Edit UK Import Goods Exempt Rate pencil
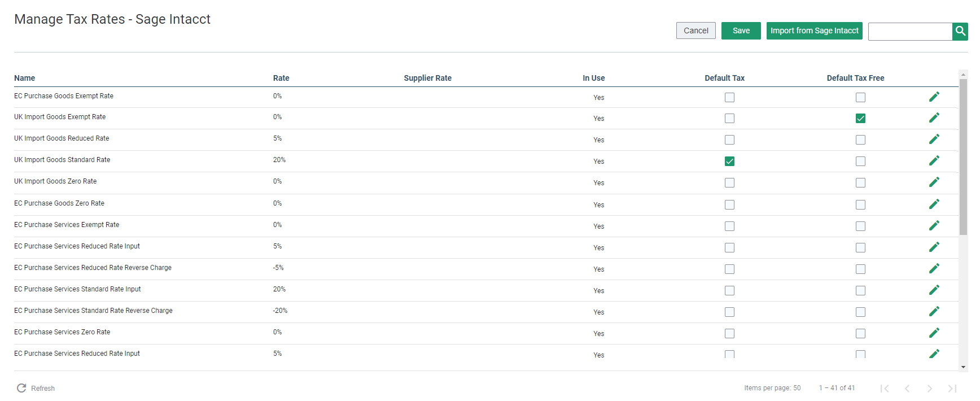The height and width of the screenshot is (401, 980). click(x=934, y=118)
